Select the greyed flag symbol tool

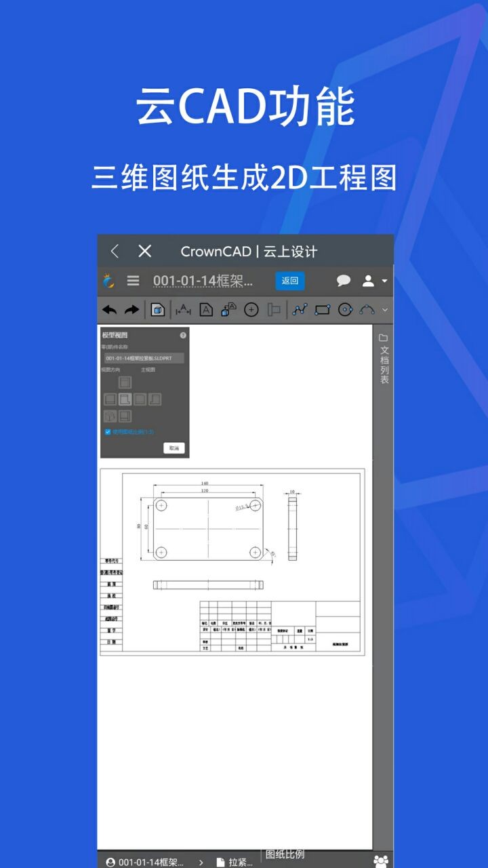click(274, 310)
